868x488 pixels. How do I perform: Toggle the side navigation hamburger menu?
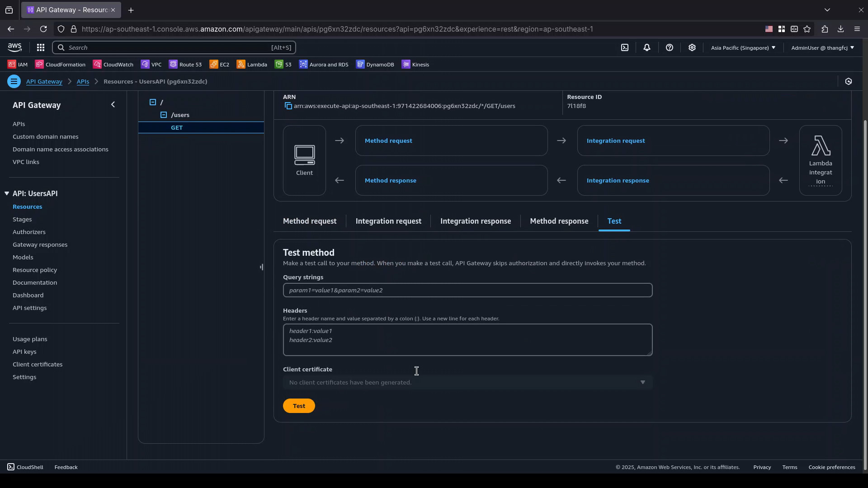[x=14, y=81]
